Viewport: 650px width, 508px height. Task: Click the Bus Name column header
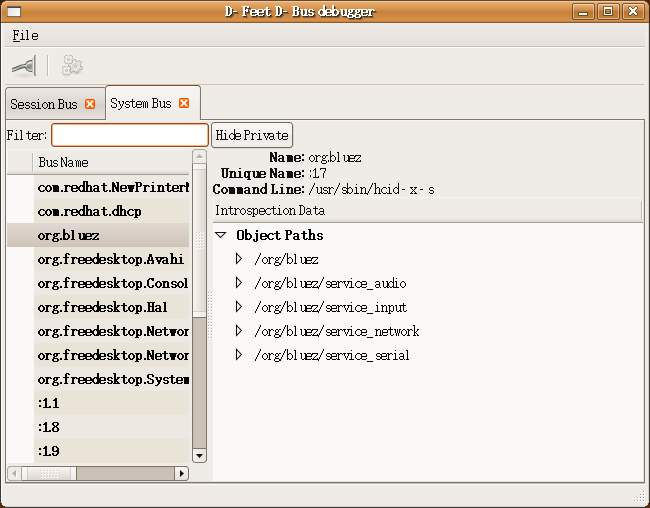[111, 162]
